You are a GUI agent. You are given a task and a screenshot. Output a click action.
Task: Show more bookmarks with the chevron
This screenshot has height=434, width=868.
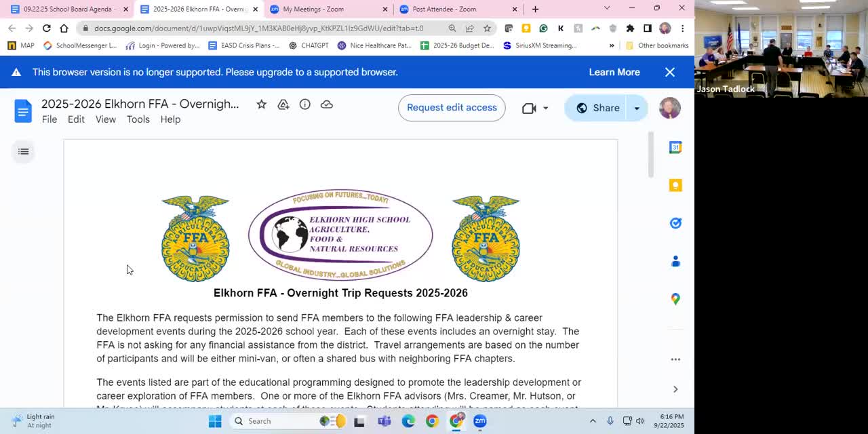tap(612, 45)
